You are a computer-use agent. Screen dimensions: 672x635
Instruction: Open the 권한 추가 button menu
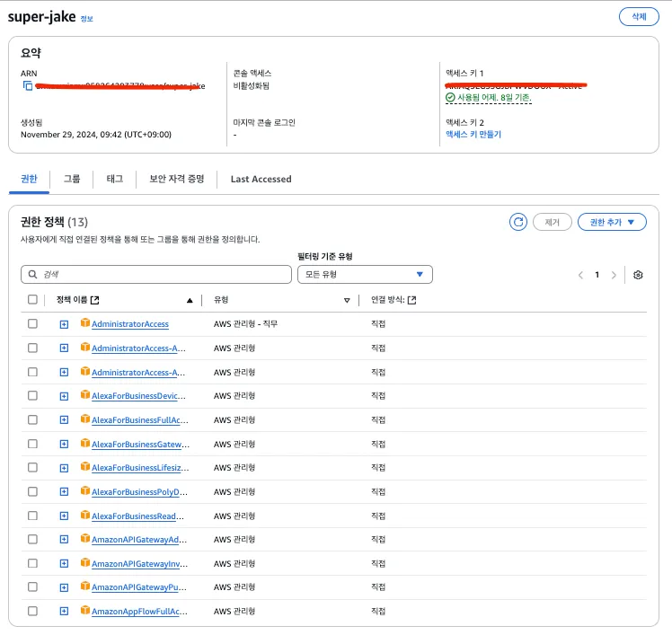click(x=612, y=222)
